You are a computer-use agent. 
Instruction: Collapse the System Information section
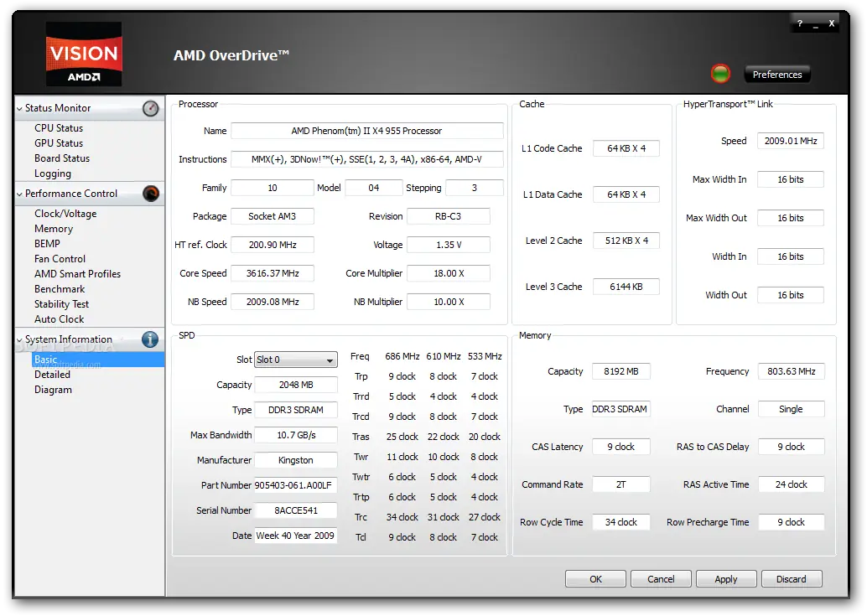click(x=20, y=339)
